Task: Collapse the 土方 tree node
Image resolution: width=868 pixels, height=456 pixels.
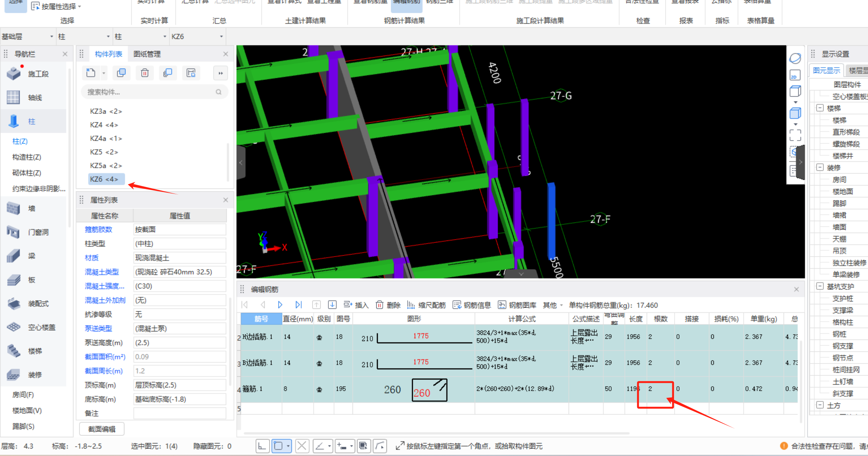Action: (x=820, y=405)
